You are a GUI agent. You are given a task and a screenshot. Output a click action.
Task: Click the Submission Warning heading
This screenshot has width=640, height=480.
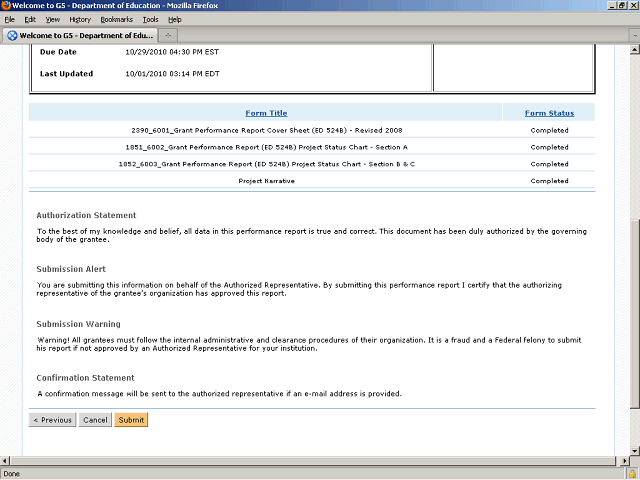point(78,324)
